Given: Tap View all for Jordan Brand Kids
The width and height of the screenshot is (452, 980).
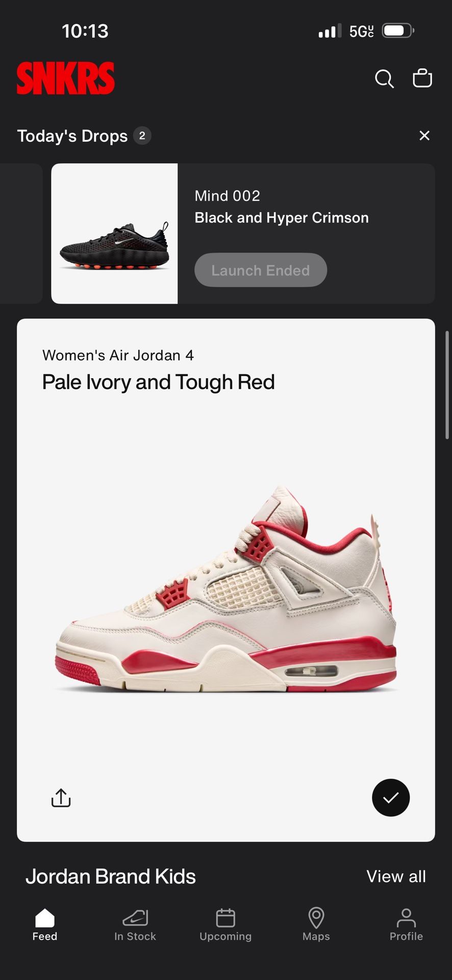Looking at the screenshot, I should [396, 876].
